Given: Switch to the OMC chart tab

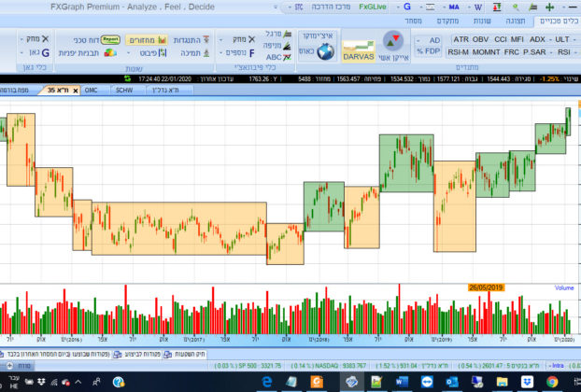Looking at the screenshot, I should [92, 91].
